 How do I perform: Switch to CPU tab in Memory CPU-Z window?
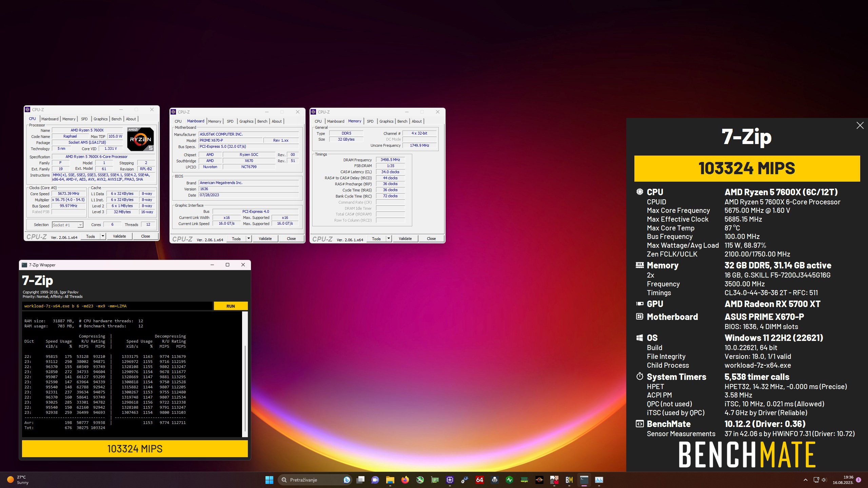coord(318,121)
